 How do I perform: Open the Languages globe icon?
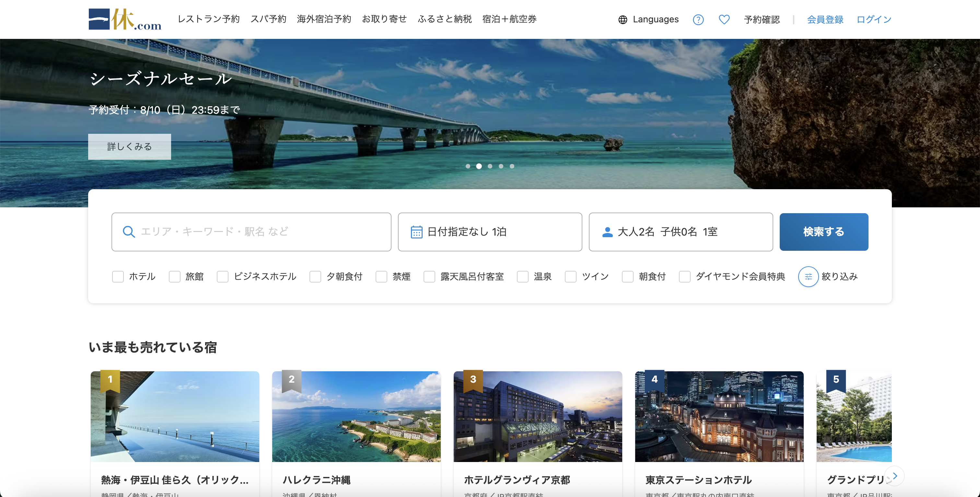(x=623, y=19)
